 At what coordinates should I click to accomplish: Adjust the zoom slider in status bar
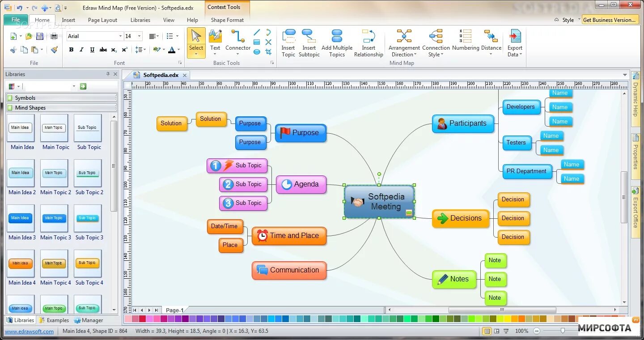[x=563, y=331]
